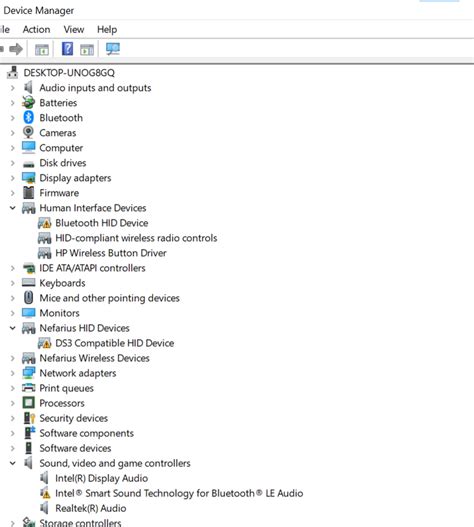Expand the Nefarius Wireless Devices node
This screenshot has width=474, height=527.
coord(12,358)
